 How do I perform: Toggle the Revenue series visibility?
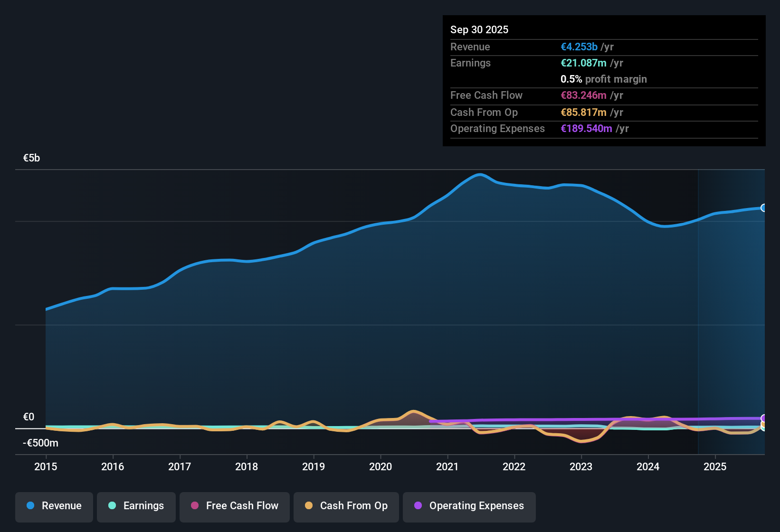coord(54,506)
